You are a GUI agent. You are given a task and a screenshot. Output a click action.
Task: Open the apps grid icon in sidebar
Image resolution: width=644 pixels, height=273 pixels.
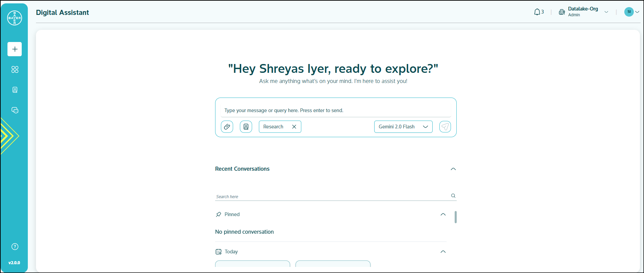[x=15, y=69]
